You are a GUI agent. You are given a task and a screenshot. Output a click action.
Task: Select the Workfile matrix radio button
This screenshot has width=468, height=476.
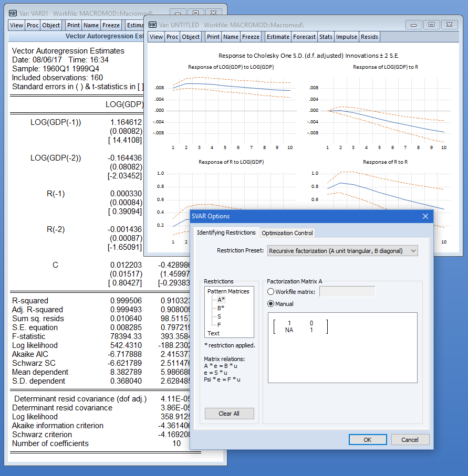tap(271, 291)
